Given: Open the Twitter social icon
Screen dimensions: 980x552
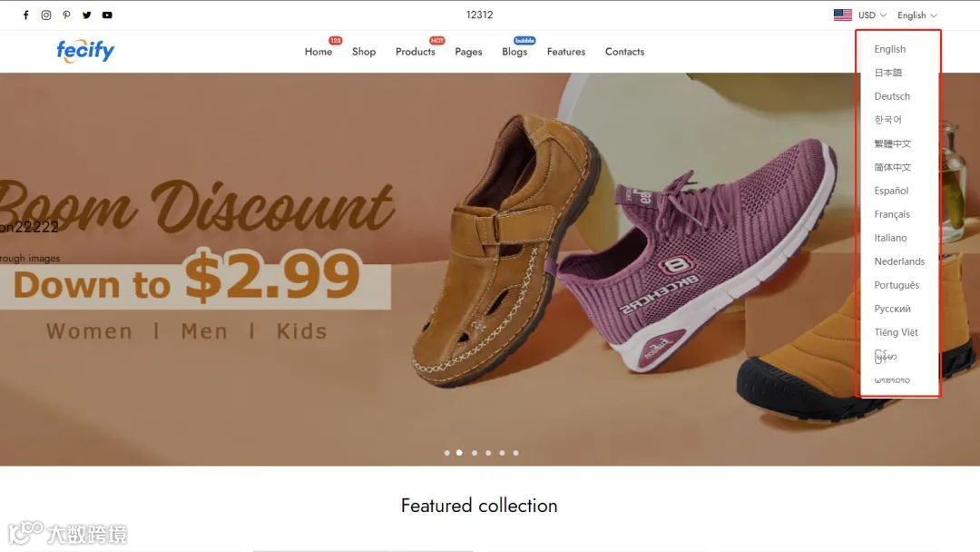Looking at the screenshot, I should 87,15.
